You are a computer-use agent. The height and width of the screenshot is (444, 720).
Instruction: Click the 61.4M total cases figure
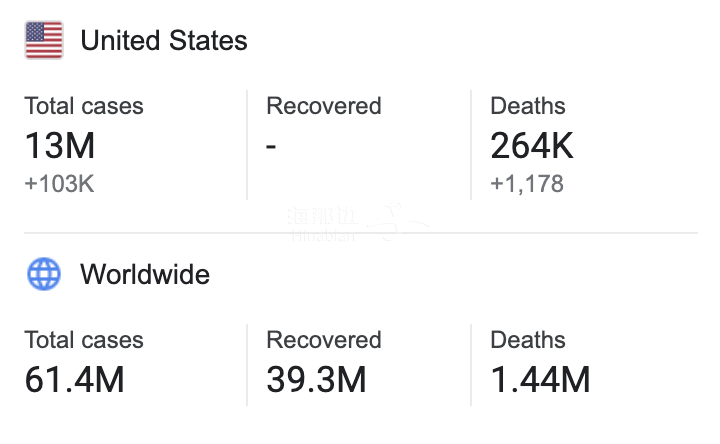(75, 380)
